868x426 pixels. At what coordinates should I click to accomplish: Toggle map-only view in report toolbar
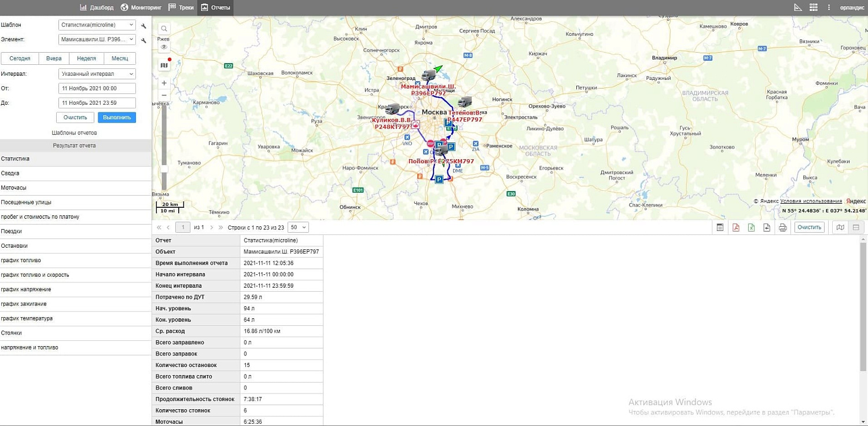[840, 227]
